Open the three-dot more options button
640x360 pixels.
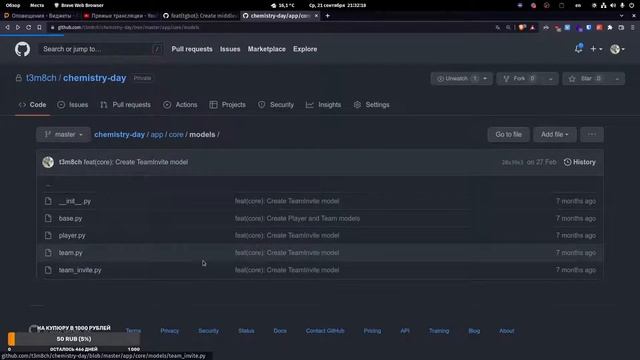[x=592, y=134]
